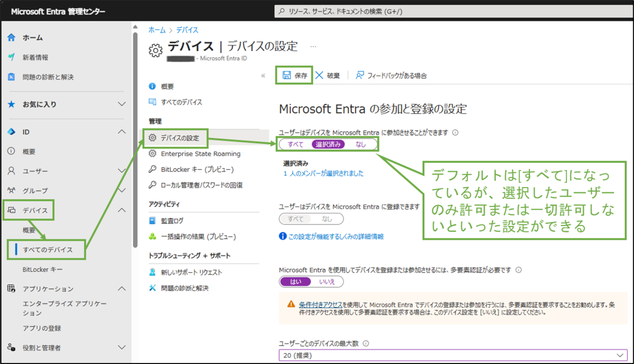
Task: Set multifactor authentication requirement to いいえ
Action: (327, 282)
